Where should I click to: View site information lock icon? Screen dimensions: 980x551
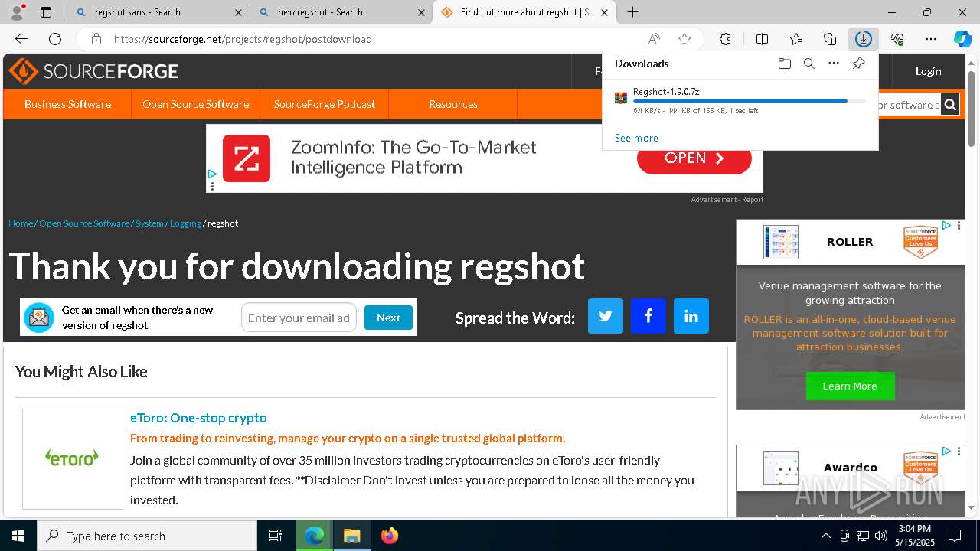[x=96, y=39]
